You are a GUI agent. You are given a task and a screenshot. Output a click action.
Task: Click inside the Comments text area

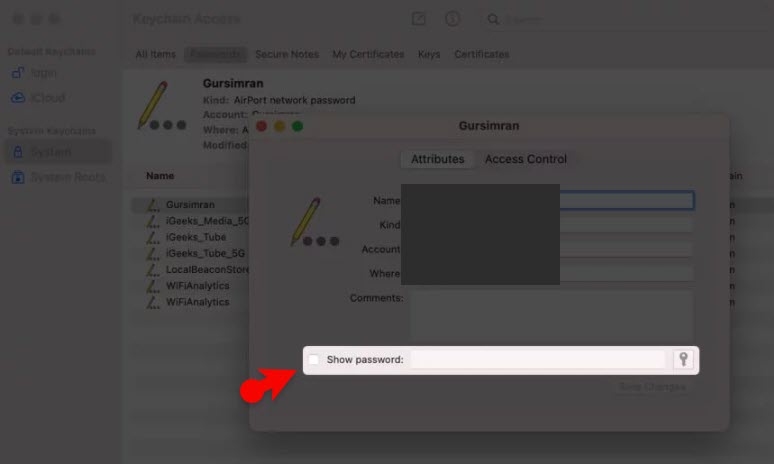(x=550, y=313)
